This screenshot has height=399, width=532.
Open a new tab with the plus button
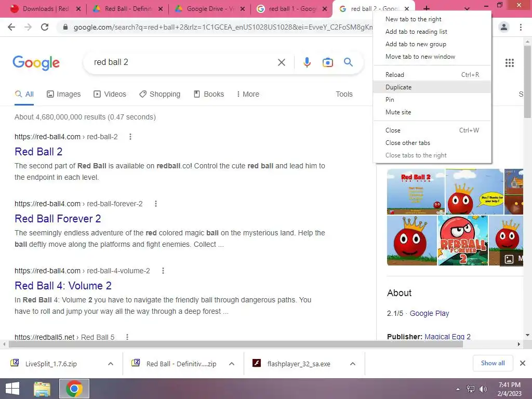point(427,8)
